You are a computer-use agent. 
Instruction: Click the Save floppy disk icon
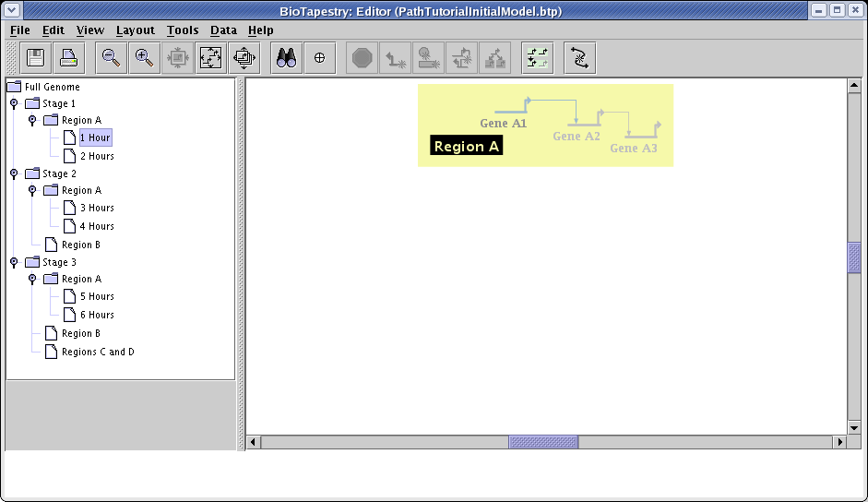click(36, 58)
